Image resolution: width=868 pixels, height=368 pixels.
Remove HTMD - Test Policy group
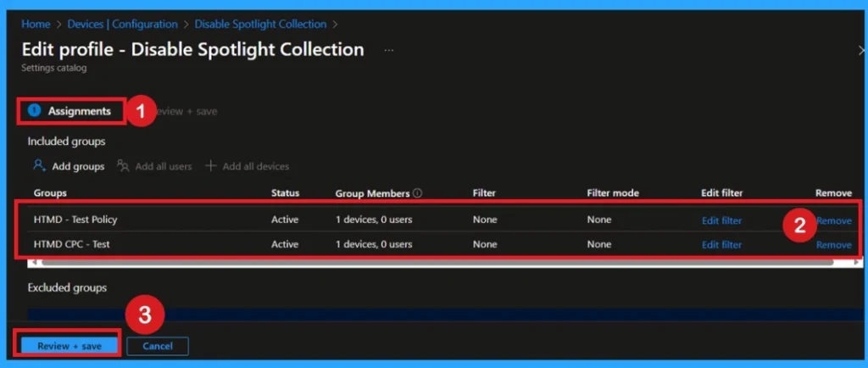(834, 220)
